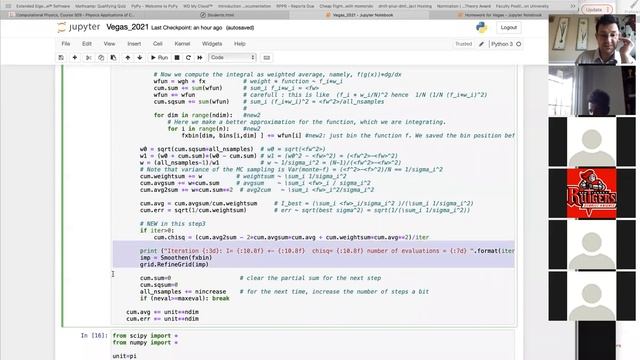Viewport: 640px width, 360px height.
Task: Select the second participant video thumbnail
Action: pos(592,91)
